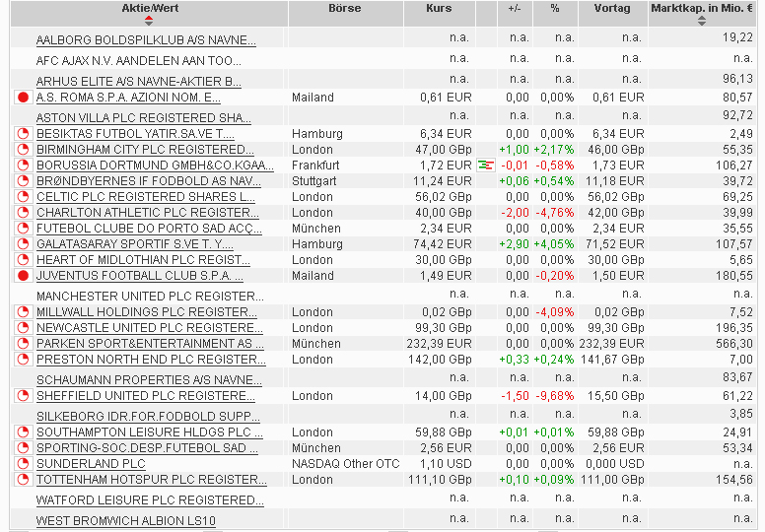Image resolution: width=765 pixels, height=532 pixels.
Task: Click the clock icon beside Sporting-Soc.Desp.Futebol
Action: 23,447
